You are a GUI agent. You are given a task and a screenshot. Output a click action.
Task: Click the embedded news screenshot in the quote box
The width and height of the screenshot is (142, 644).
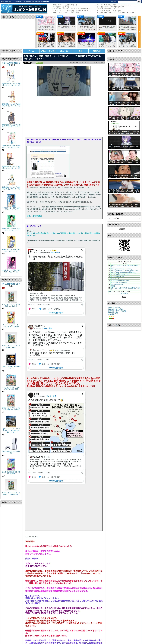[x=48, y=162]
